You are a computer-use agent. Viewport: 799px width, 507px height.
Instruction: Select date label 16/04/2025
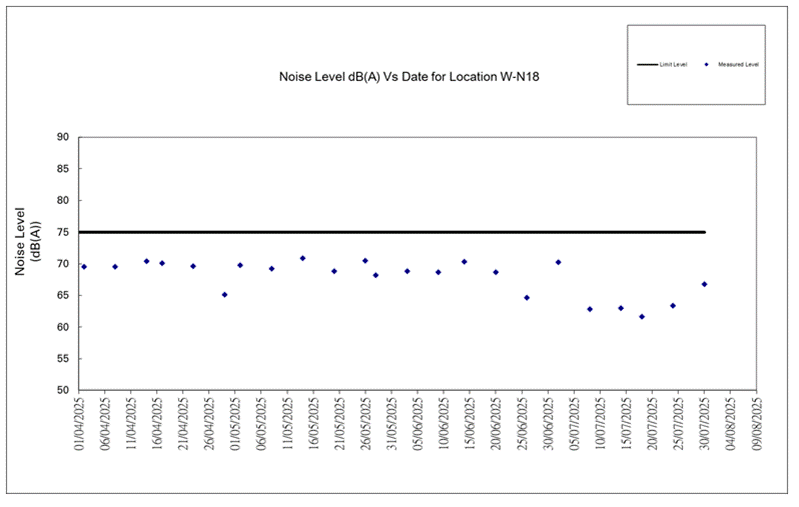[157, 424]
